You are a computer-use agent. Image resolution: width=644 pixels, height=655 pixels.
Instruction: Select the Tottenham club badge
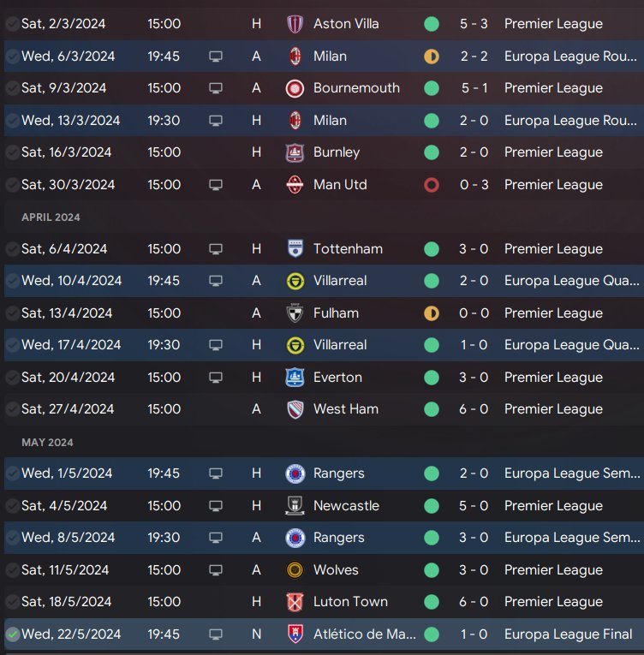295,249
